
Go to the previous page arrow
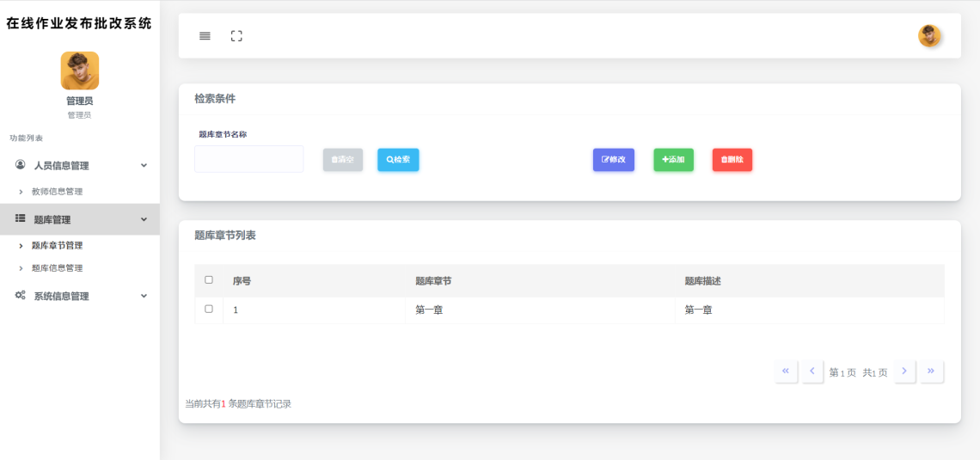click(x=812, y=371)
